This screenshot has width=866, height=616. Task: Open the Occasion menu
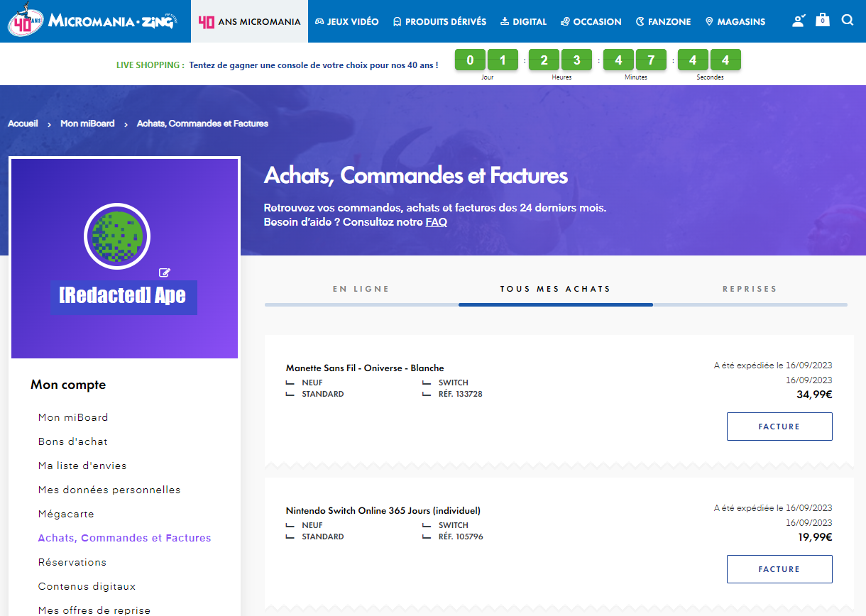[591, 21]
